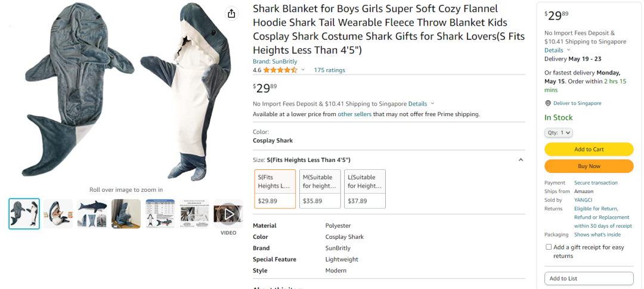Image resolution: width=644 pixels, height=289 pixels.
Task: Open the 175 ratings link
Action: 329,70
